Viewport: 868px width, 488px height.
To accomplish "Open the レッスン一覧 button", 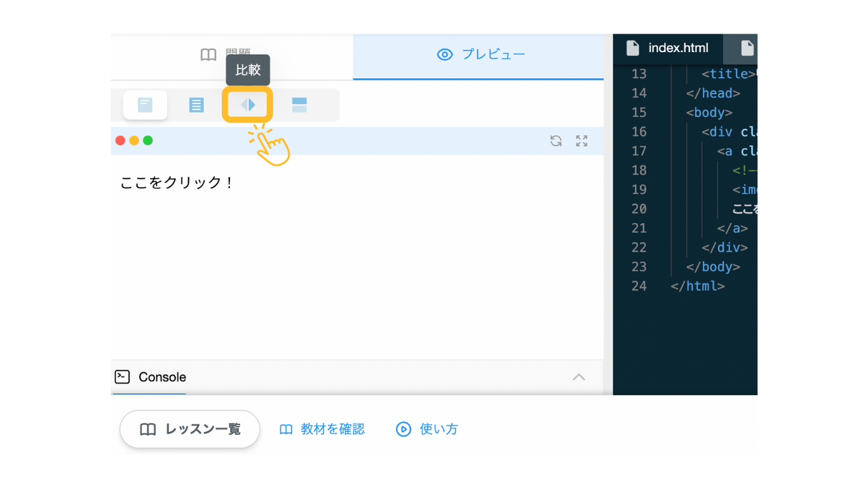I will tap(189, 430).
